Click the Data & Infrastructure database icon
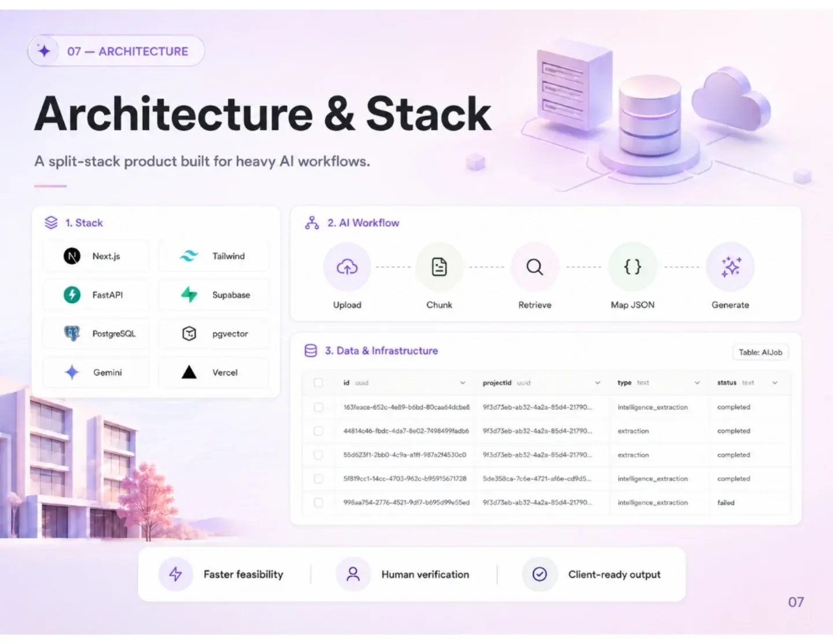 coord(311,351)
